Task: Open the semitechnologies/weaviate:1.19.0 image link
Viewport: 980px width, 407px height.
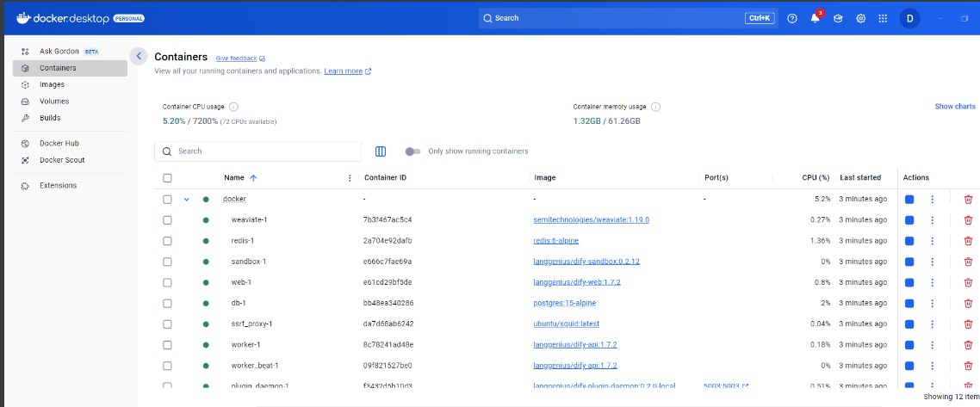Action: tap(592, 219)
